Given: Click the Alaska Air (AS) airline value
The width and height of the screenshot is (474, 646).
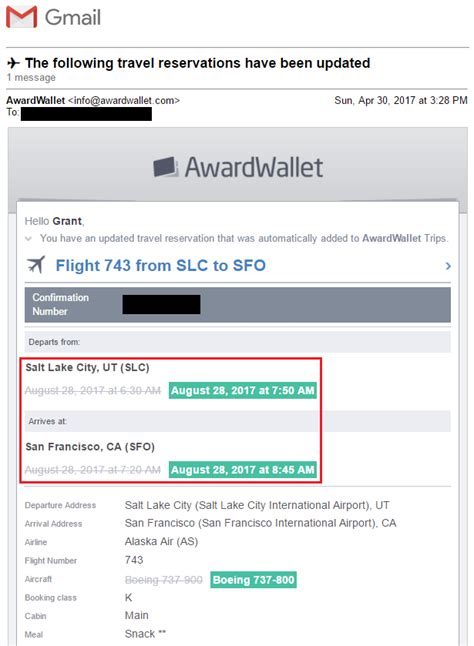Looking at the screenshot, I should [161, 541].
